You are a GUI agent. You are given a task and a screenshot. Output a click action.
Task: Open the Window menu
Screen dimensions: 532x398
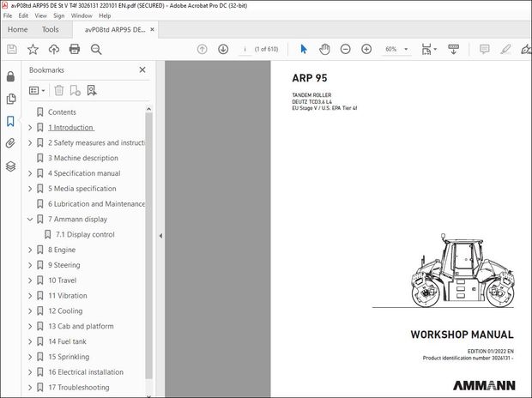tap(82, 15)
